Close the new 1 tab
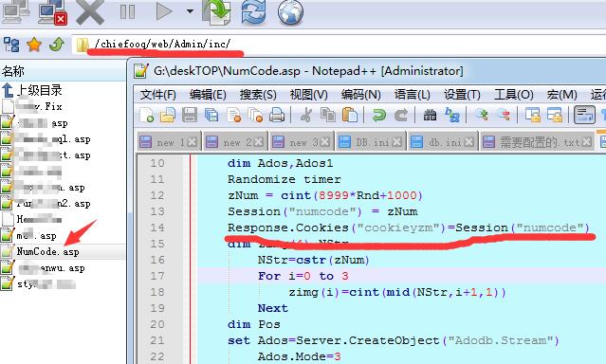Viewport: 606px width, 364px height. pos(193,142)
